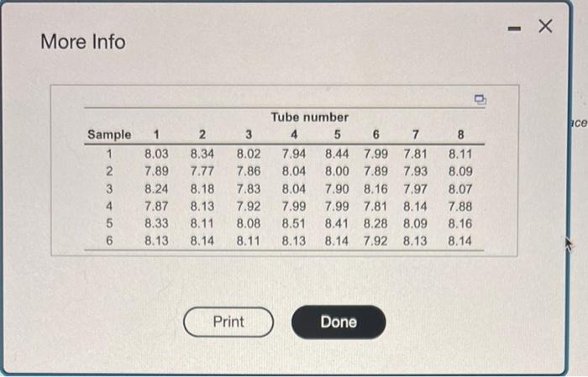Click value 8.11 in sample 6 row
Image resolution: width=588 pixels, height=377 pixels.
[249, 241]
